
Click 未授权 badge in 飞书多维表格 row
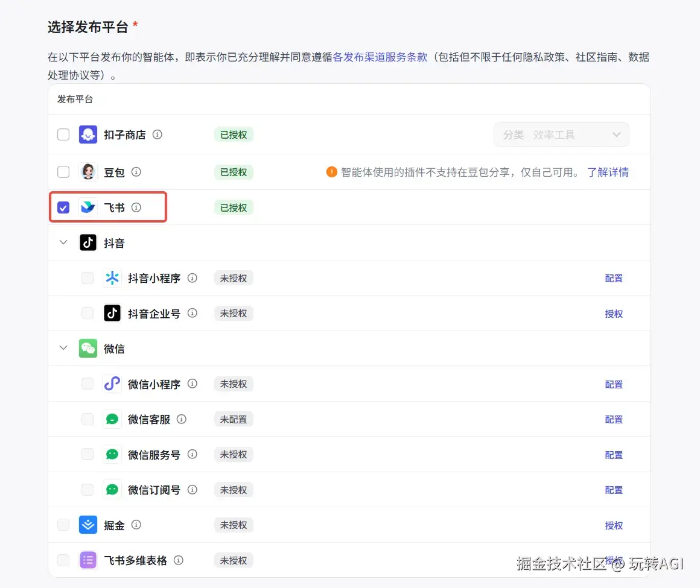(234, 560)
